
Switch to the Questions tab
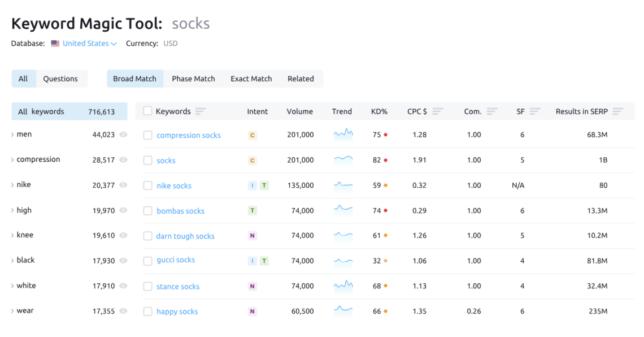pos(60,79)
